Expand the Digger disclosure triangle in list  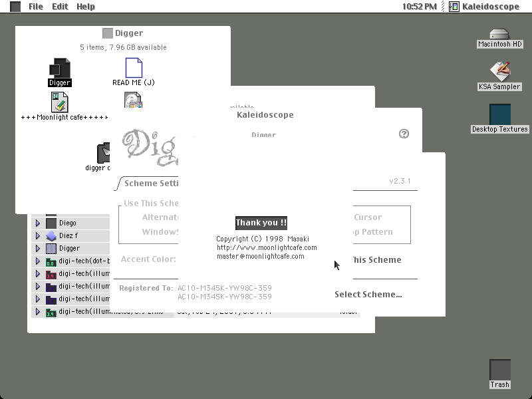coord(38,248)
